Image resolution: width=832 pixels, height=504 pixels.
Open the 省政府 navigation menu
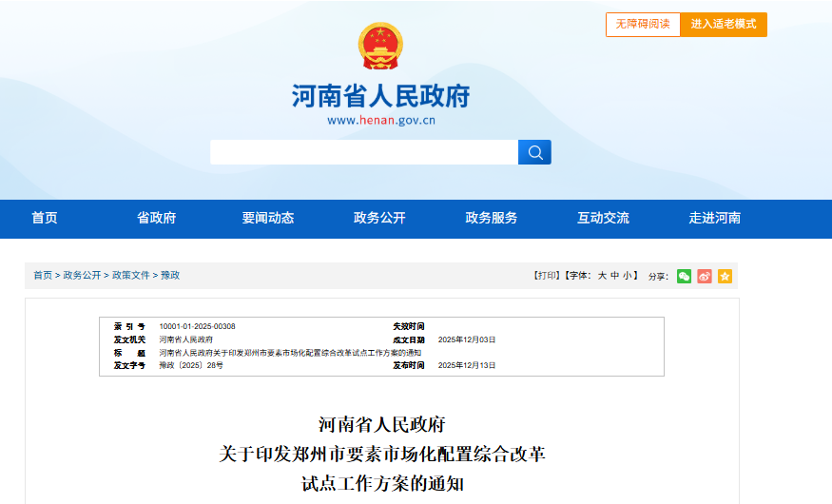pyautogui.click(x=157, y=218)
